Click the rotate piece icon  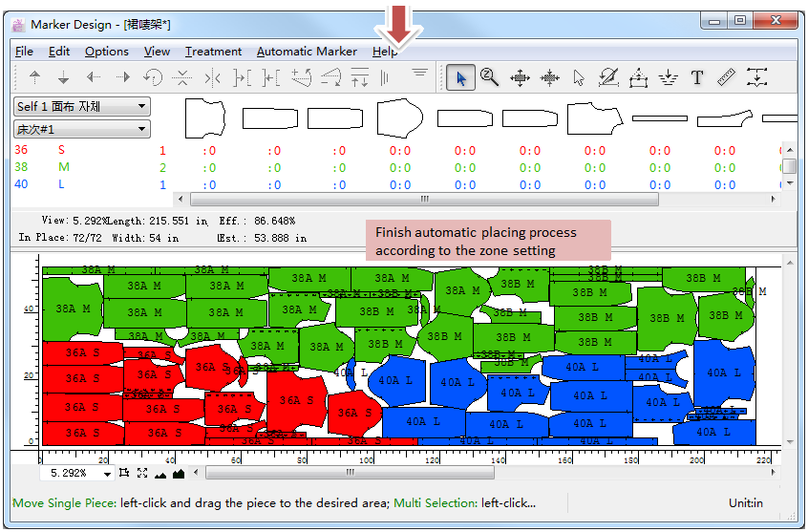tap(153, 78)
